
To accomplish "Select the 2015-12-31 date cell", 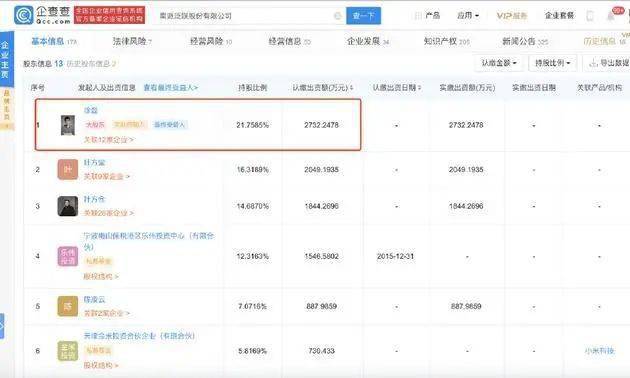I will (395, 256).
